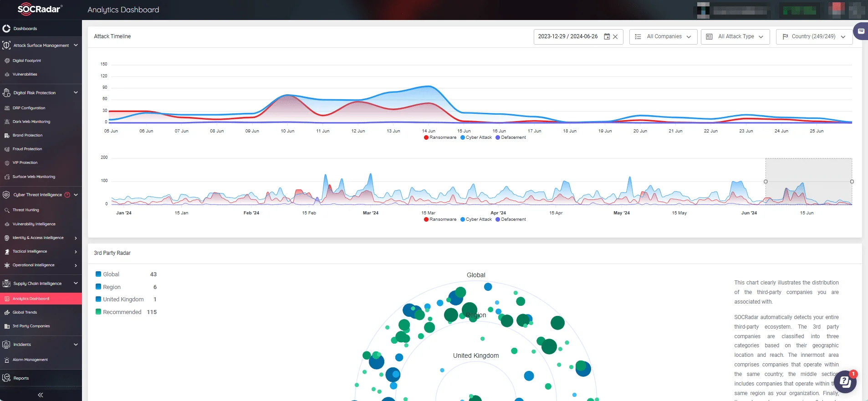Click the Brand Protection icon

coord(7,136)
